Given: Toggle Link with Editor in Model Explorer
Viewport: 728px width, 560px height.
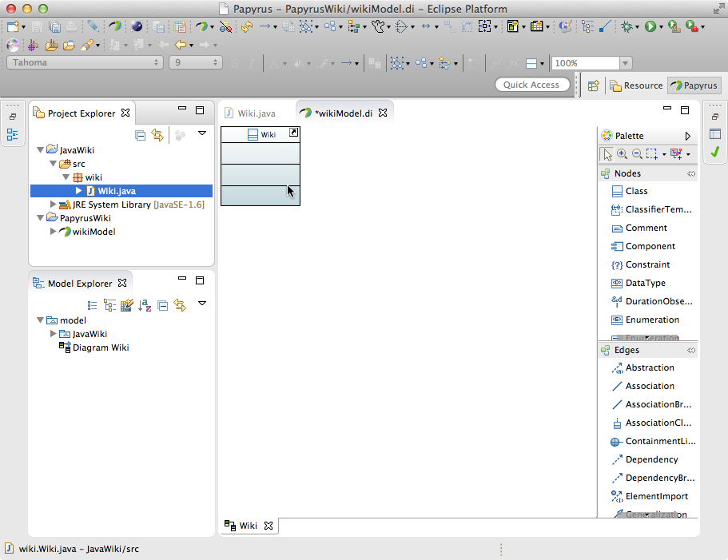Looking at the screenshot, I should [x=180, y=304].
